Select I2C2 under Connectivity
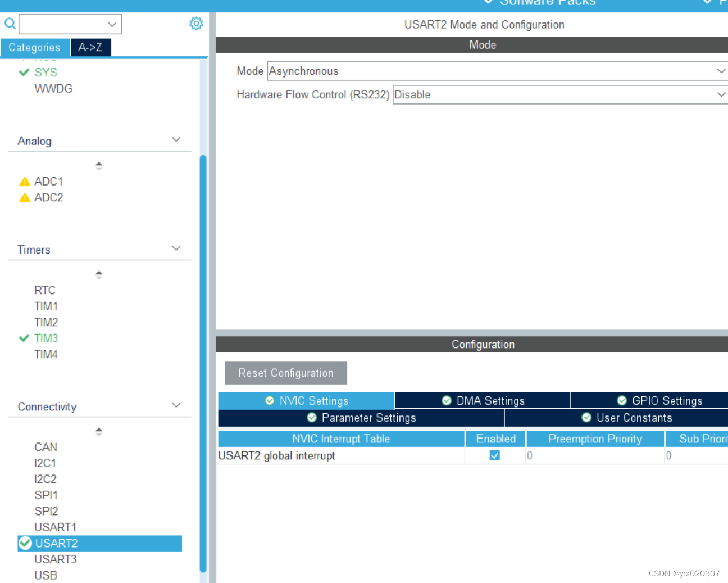Screen dimensions: 728x583 point(46,480)
